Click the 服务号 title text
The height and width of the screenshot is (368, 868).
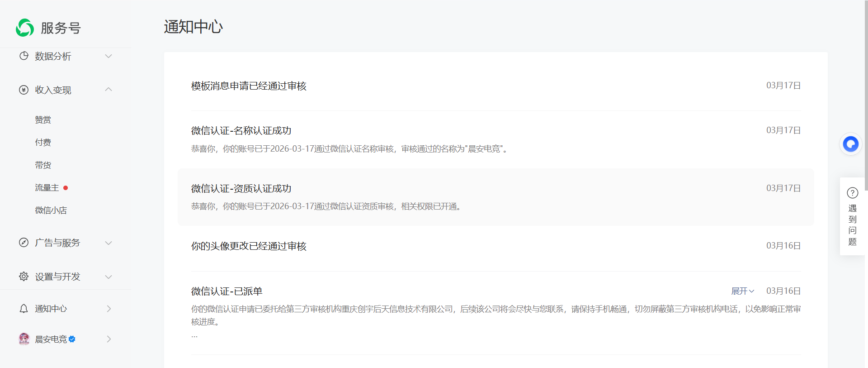coord(61,28)
